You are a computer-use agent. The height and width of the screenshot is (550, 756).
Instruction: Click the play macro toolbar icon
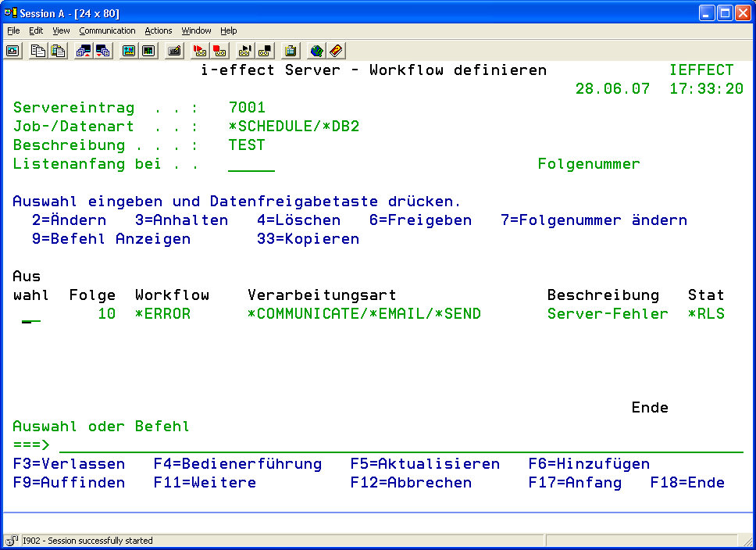click(x=245, y=51)
